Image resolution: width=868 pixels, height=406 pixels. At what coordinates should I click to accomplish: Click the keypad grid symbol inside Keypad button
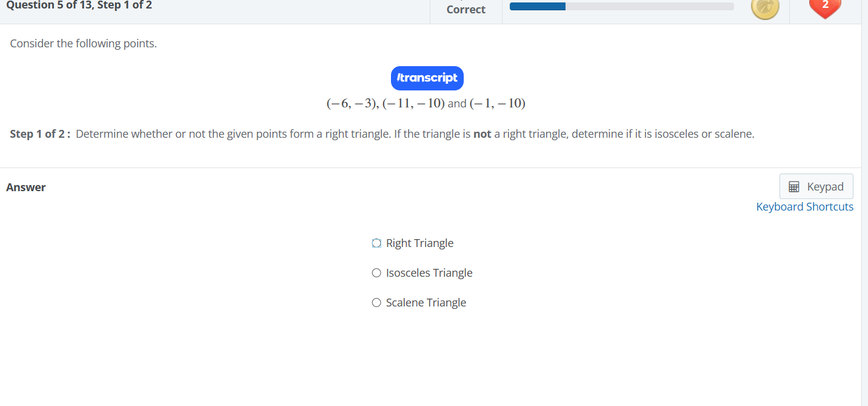(795, 186)
